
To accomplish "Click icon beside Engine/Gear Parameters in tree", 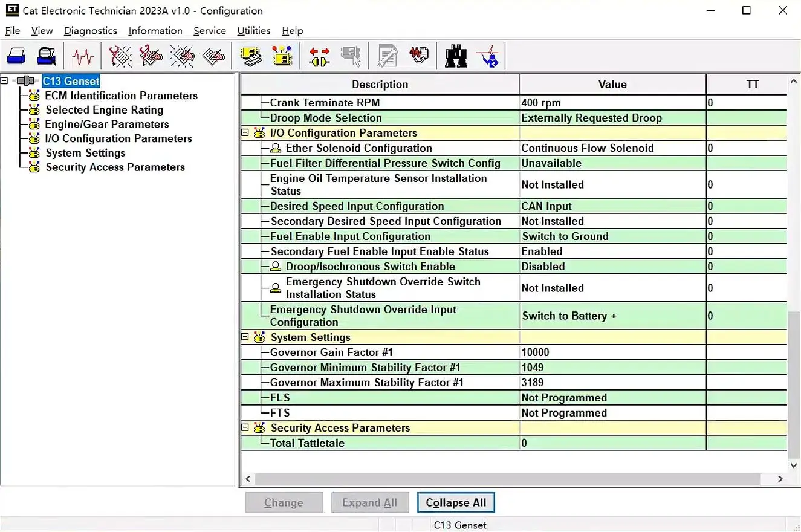I will tap(34, 125).
